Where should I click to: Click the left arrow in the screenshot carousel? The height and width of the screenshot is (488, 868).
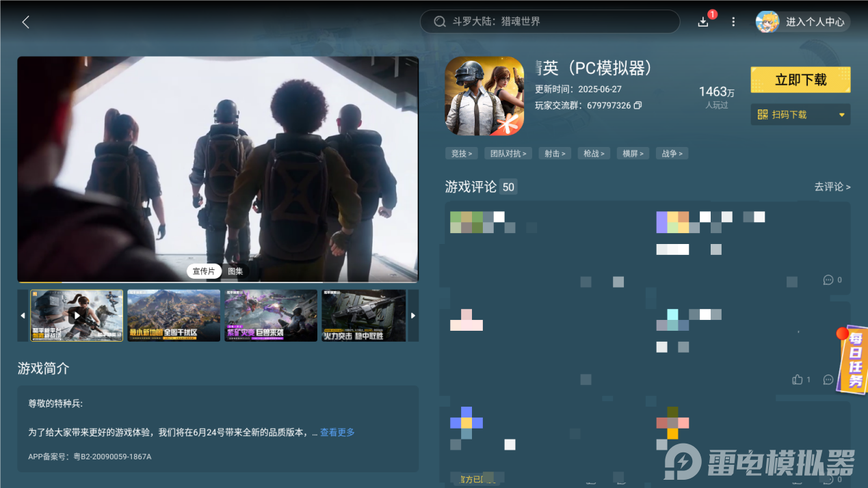pyautogui.click(x=21, y=315)
